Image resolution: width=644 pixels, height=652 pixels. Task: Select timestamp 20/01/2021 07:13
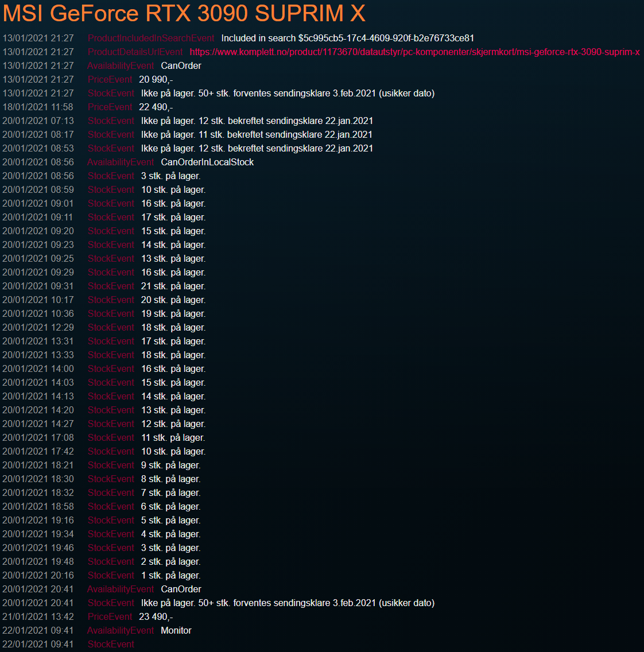pyautogui.click(x=38, y=121)
